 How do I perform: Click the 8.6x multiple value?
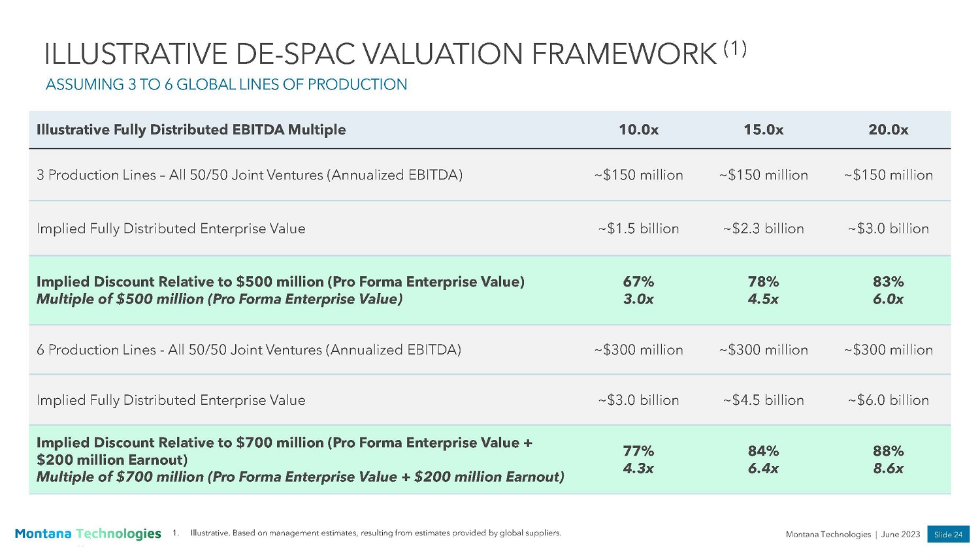[888, 468]
